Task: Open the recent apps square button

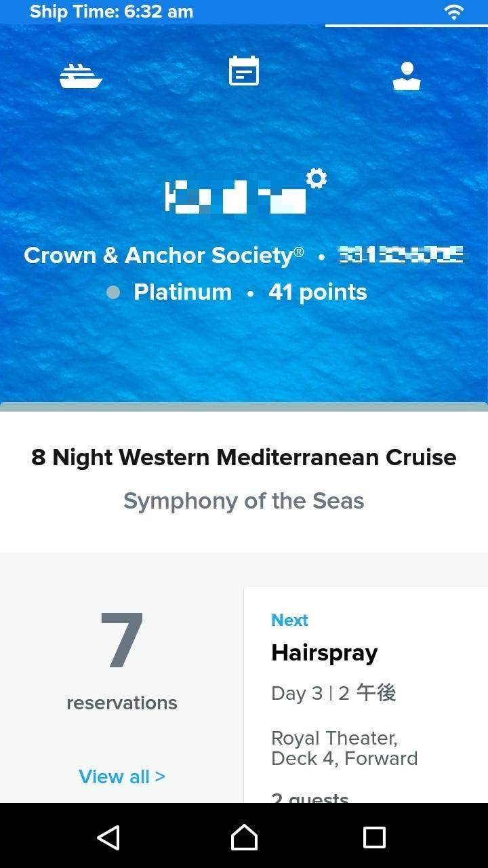Action: click(x=374, y=837)
